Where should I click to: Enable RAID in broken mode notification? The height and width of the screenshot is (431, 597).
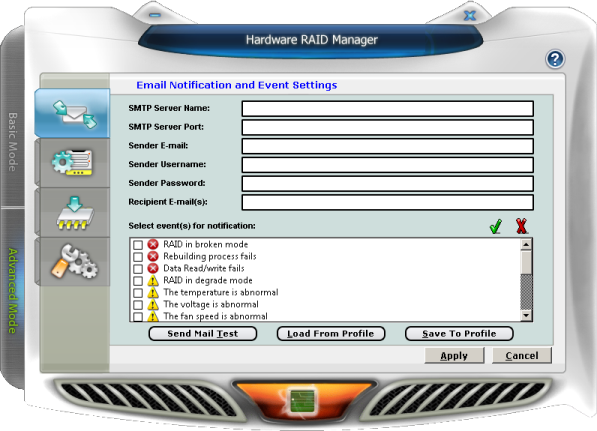click(x=138, y=245)
